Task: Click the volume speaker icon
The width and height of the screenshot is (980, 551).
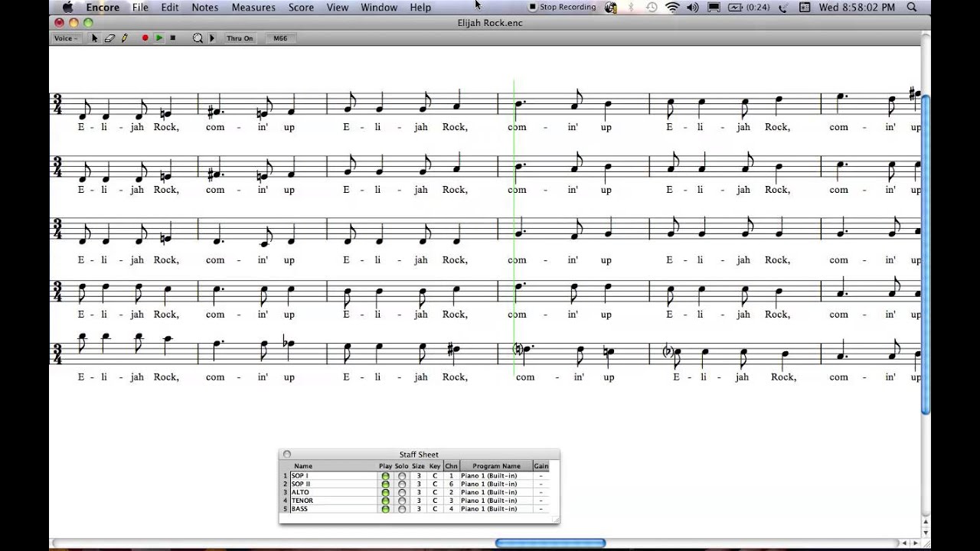Action: 693,7
